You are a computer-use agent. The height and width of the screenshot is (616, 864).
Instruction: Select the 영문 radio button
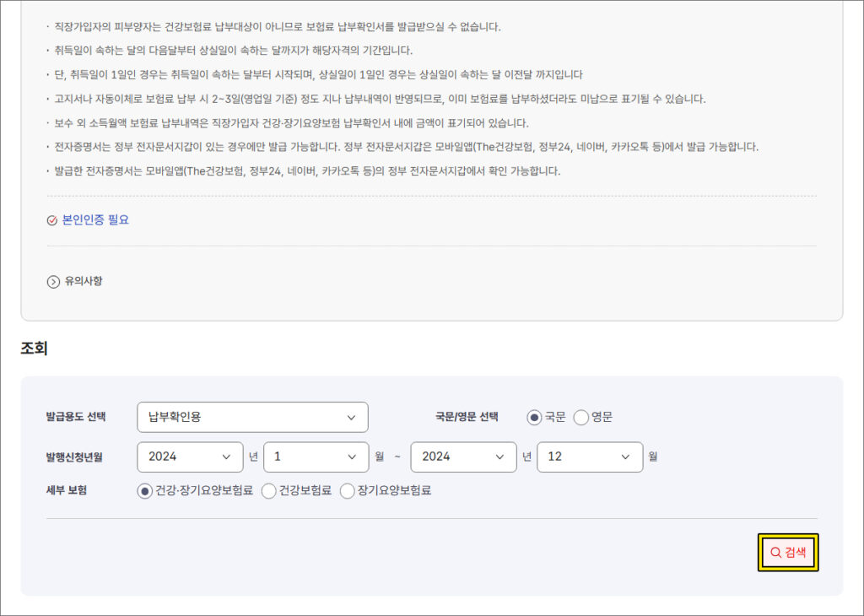[x=580, y=417]
